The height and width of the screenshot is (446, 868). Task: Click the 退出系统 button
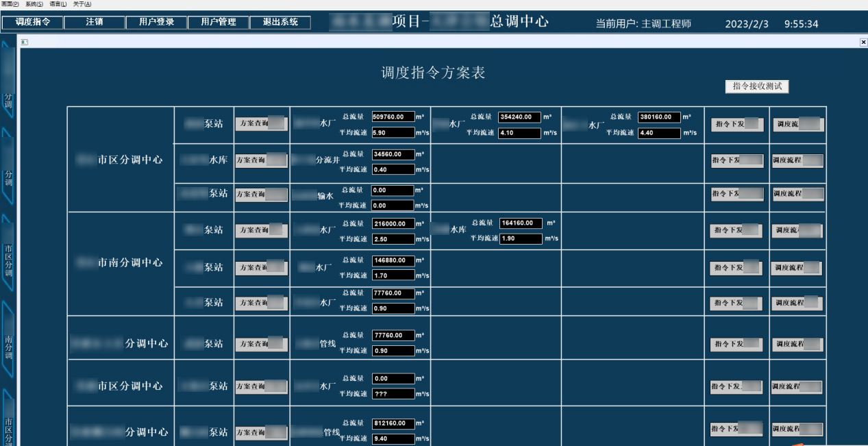tap(280, 23)
